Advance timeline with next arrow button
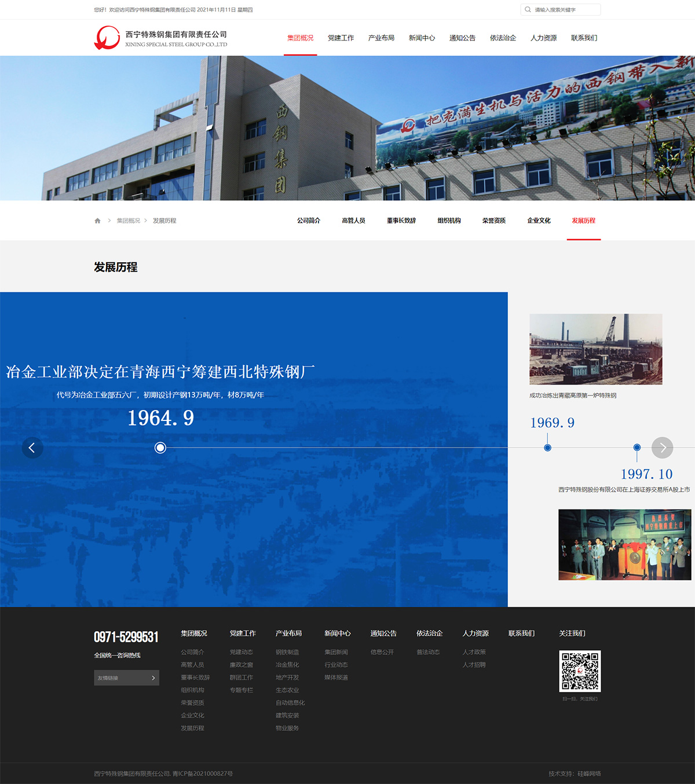695x784 pixels. [662, 448]
